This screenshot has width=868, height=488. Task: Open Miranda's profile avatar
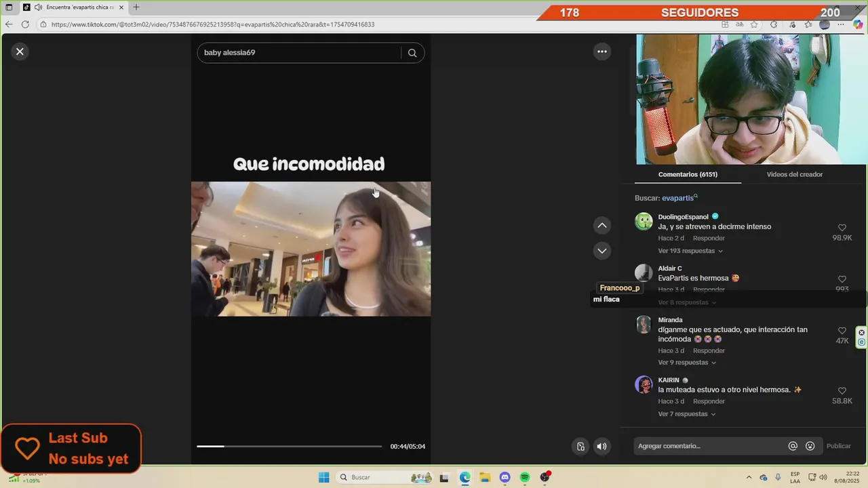coord(644,325)
